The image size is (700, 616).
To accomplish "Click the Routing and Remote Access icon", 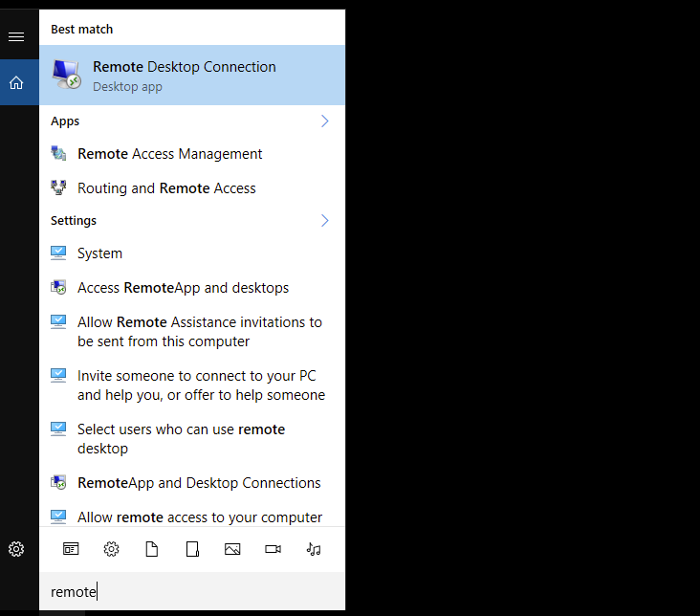I will click(x=58, y=187).
